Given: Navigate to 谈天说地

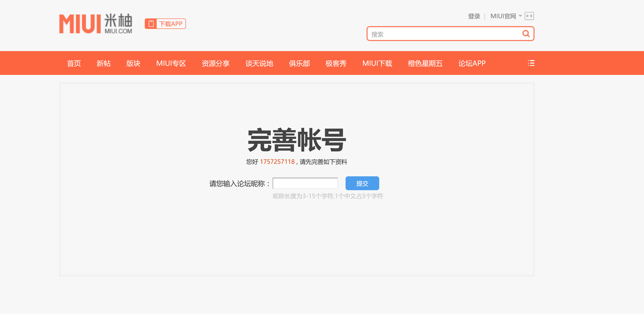Looking at the screenshot, I should [x=259, y=63].
